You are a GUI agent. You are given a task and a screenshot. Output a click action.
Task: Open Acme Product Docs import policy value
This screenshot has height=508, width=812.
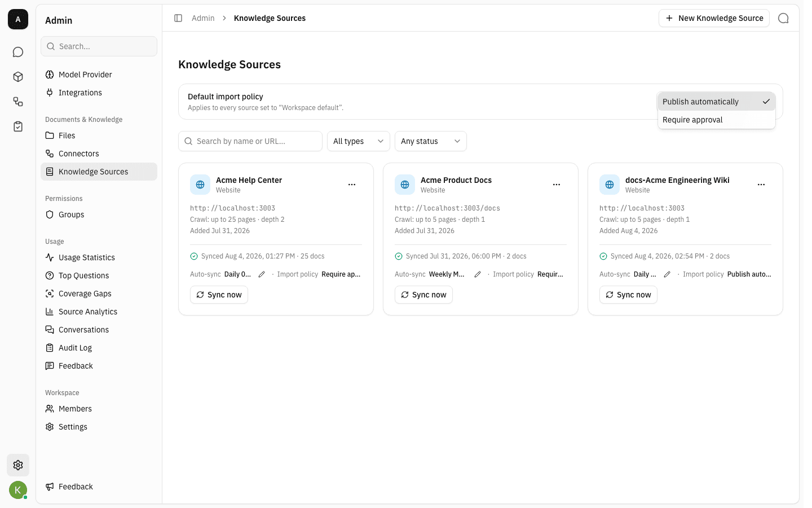point(550,274)
